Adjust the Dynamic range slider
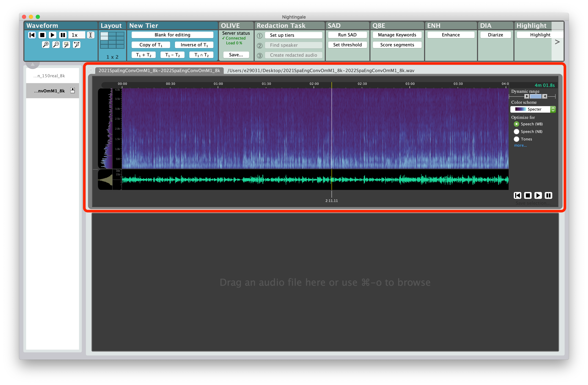 536,96
